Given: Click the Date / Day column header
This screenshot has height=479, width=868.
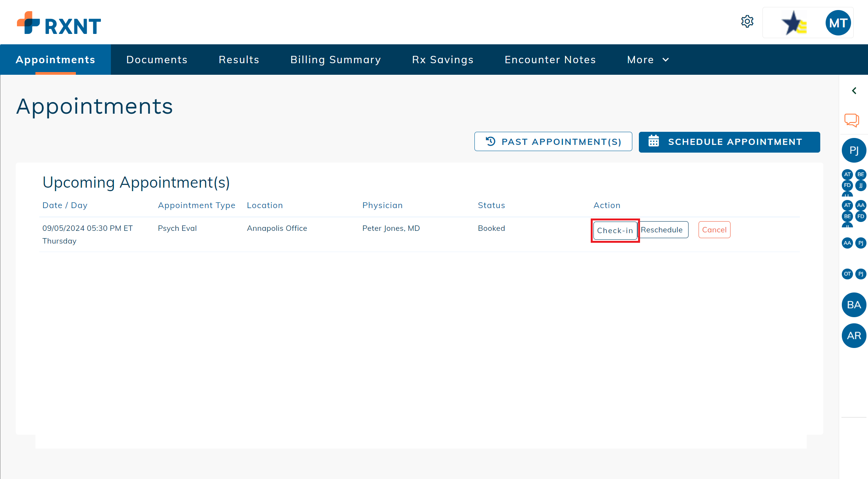Looking at the screenshot, I should click(65, 205).
